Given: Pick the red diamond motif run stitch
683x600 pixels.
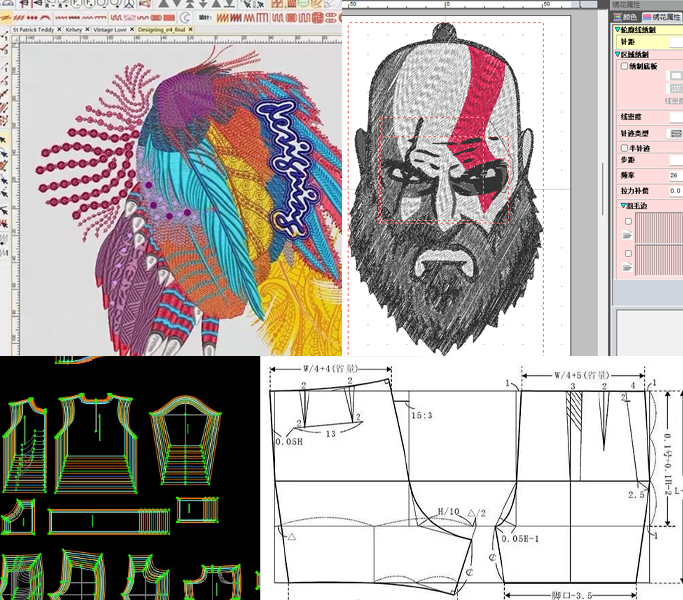Looking at the screenshot, I should click(x=32, y=18).
